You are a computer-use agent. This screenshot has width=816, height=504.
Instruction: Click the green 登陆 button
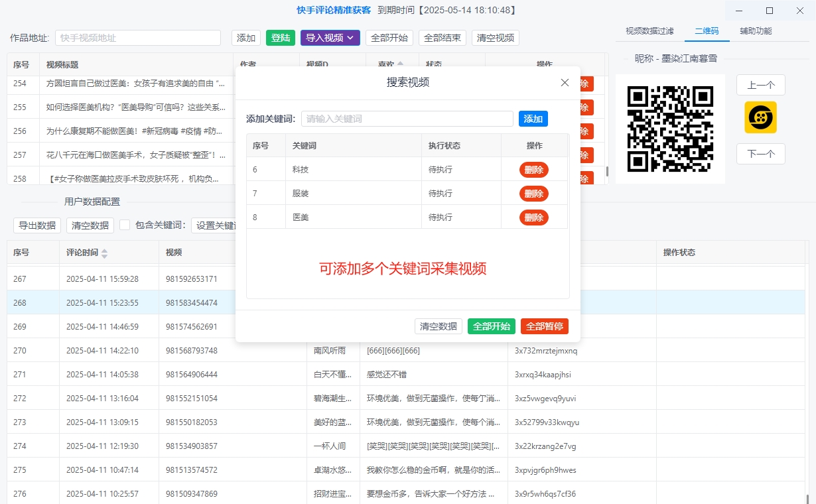click(280, 38)
